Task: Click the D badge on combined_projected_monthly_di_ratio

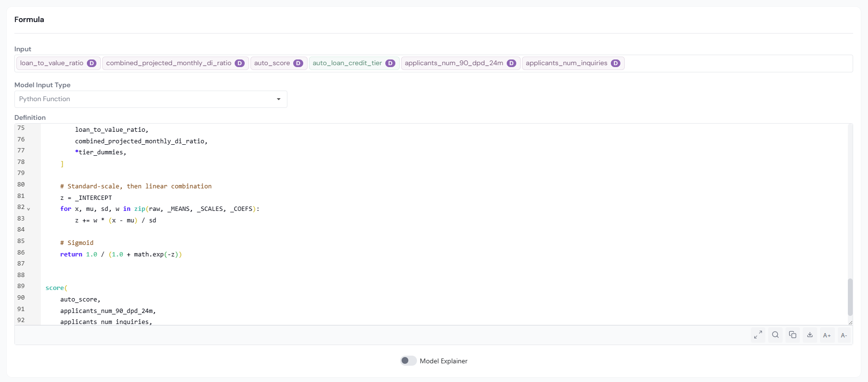Action: tap(240, 63)
